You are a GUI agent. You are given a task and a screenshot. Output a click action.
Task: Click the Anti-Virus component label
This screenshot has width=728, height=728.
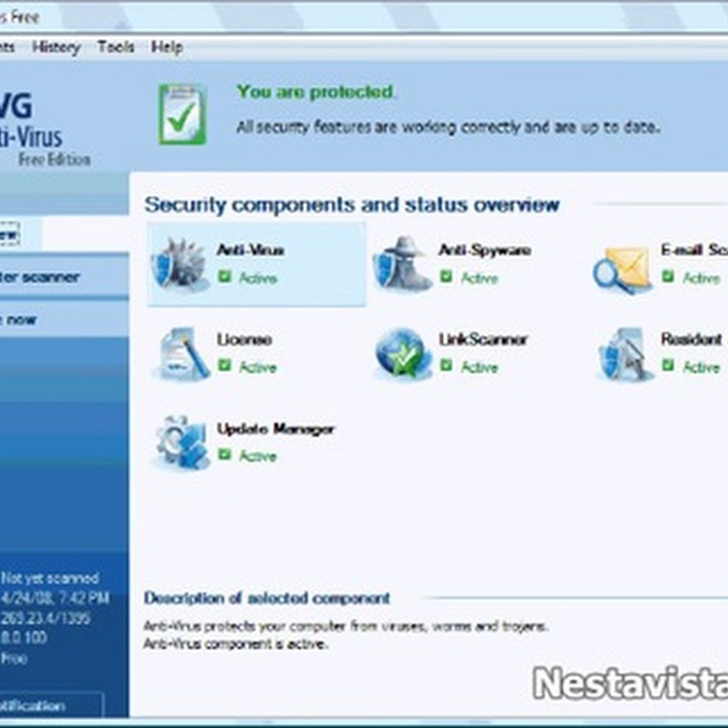pos(250,250)
